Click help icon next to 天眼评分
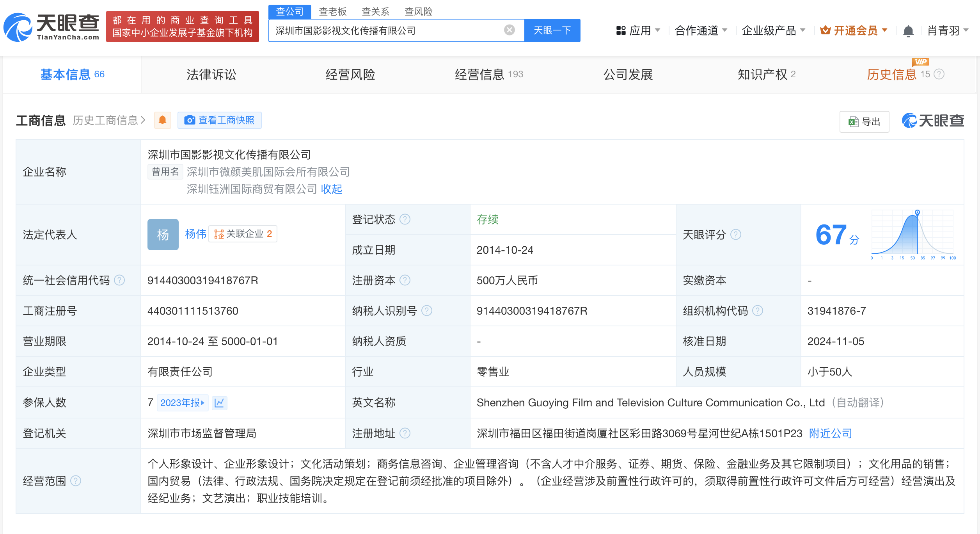This screenshot has height=534, width=980. coord(736,235)
